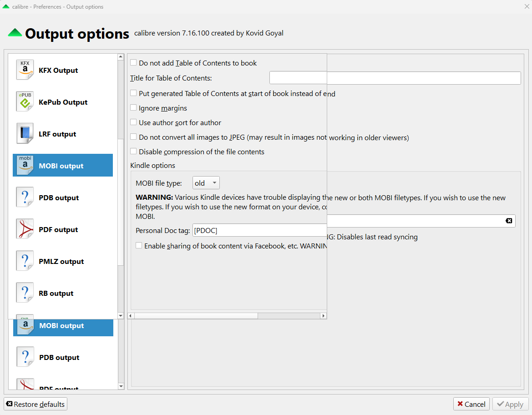Open the MOBI file type dropdown

(206, 183)
